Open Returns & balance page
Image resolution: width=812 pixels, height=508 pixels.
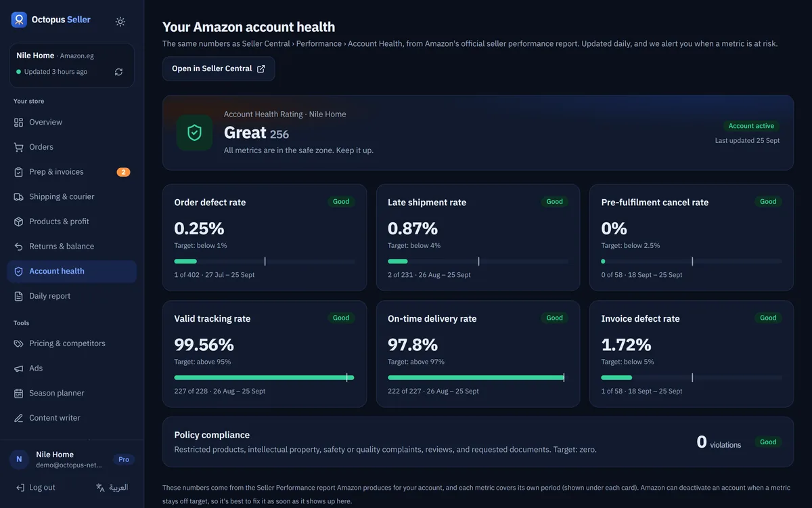[x=72, y=247]
